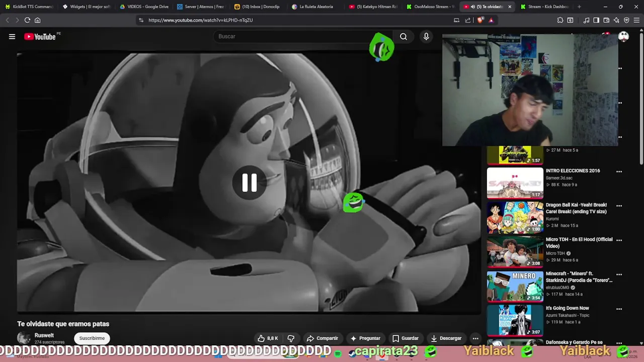644x362 pixels.
Task: Open the Brave Wallet icon
Action: pyautogui.click(x=606, y=20)
